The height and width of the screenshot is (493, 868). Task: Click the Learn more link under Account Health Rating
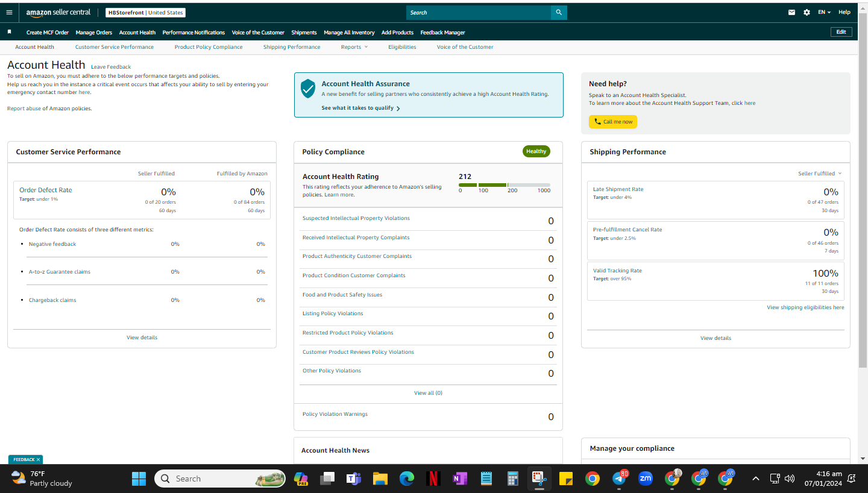tap(339, 195)
